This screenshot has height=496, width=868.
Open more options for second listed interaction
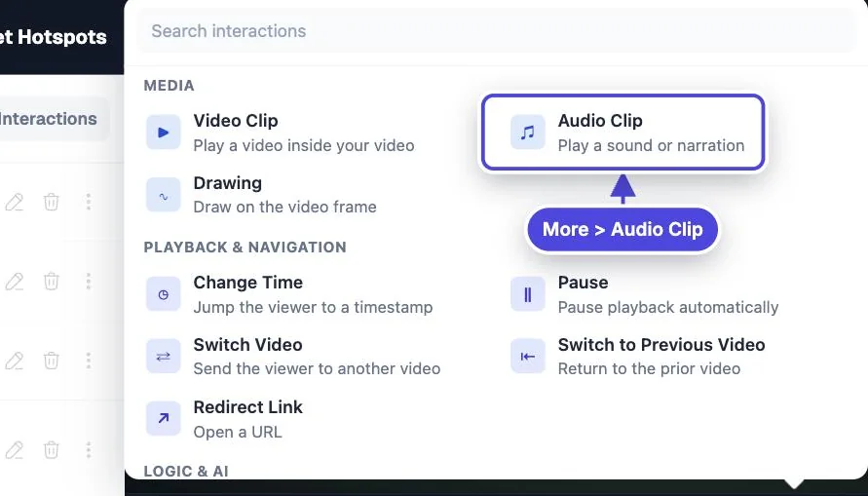point(89,282)
